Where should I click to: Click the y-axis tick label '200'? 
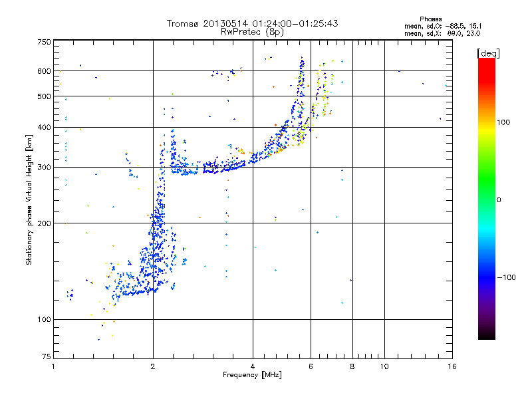44,223
